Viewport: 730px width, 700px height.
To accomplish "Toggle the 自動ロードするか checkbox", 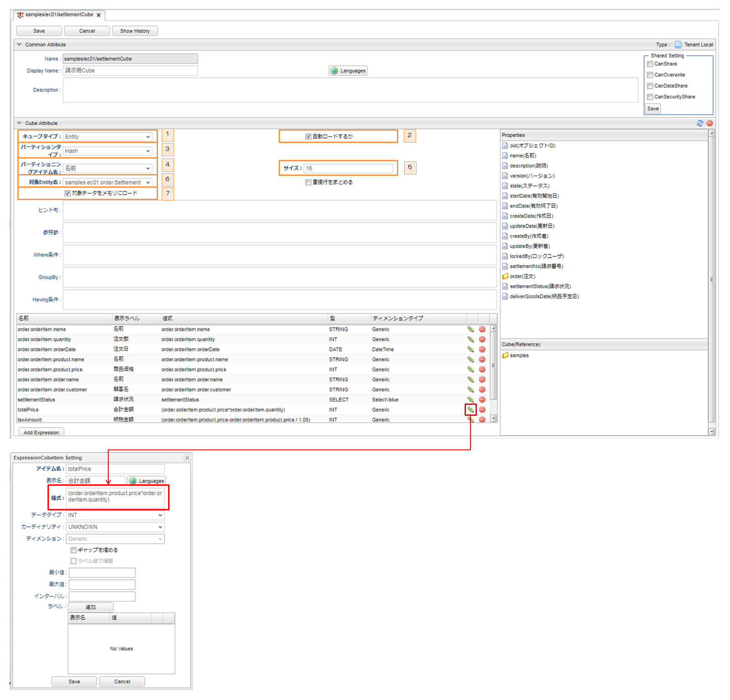I will point(308,137).
